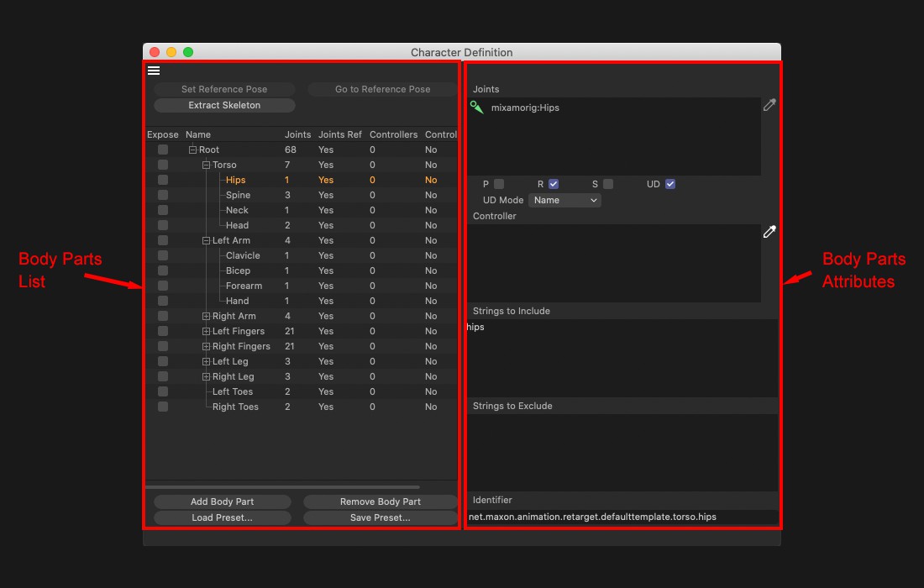Click the Set Reference Pose button
The height and width of the screenshot is (588, 924).
pos(224,89)
